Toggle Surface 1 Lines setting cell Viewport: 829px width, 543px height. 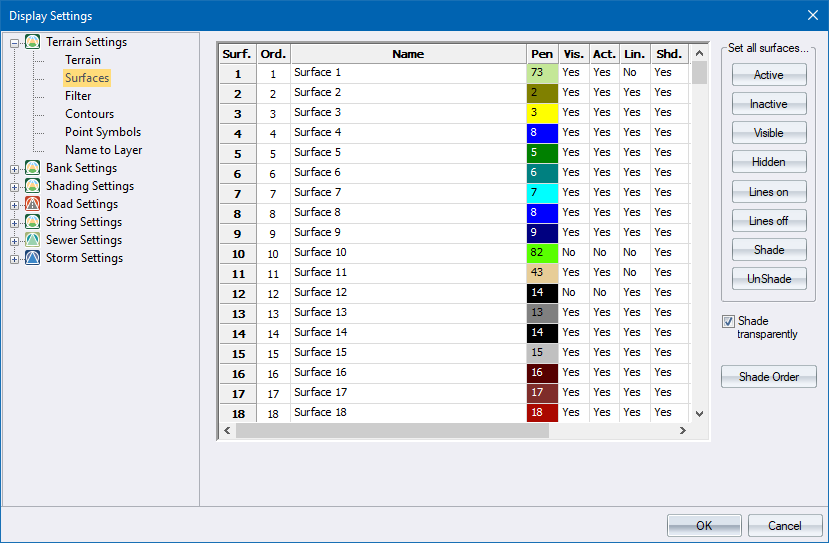pos(633,73)
